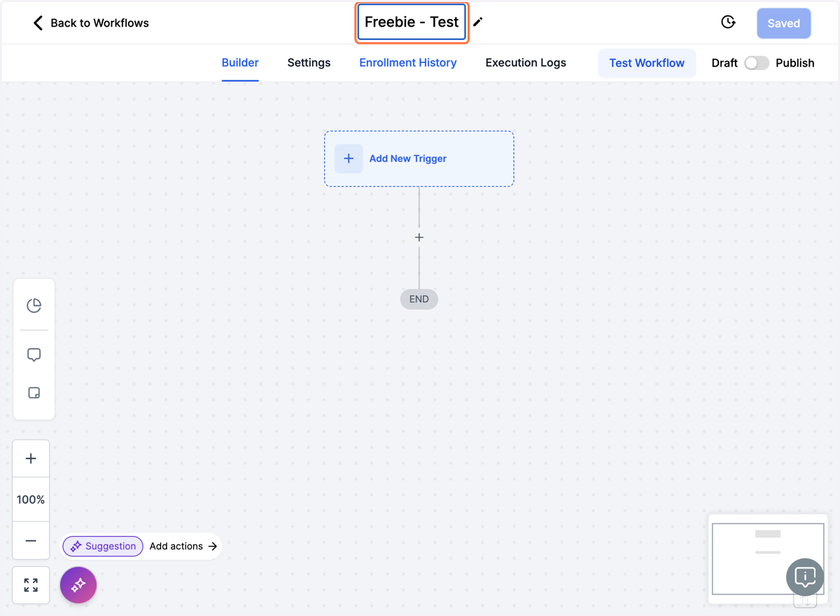This screenshot has height=616, width=840.
Task: Open the comments speech bubble icon
Action: pyautogui.click(x=34, y=355)
